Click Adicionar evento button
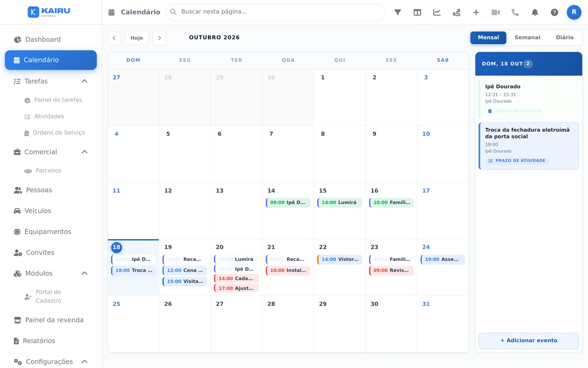The width and height of the screenshot is (588, 368). (x=528, y=341)
